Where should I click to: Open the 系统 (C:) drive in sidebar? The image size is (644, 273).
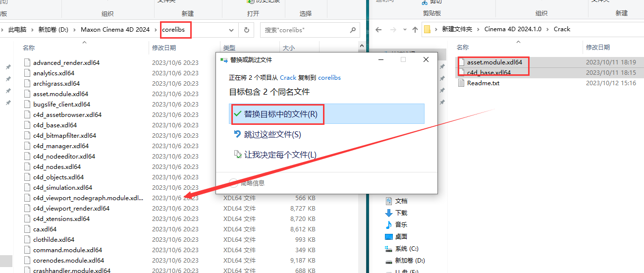tap(406, 249)
